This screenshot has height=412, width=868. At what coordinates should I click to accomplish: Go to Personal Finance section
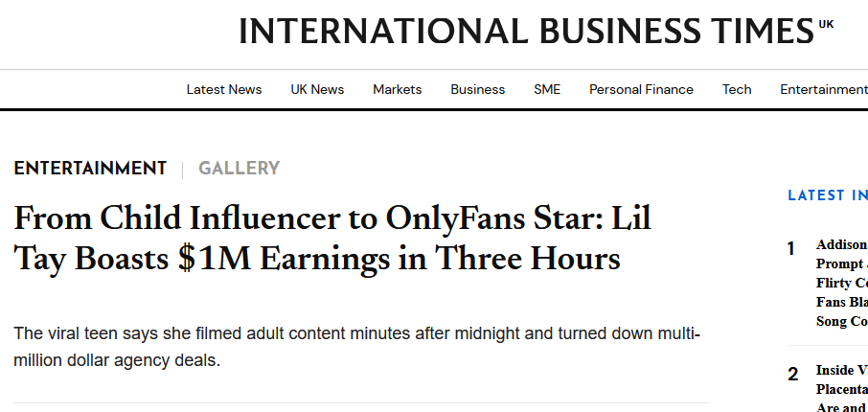pos(641,89)
